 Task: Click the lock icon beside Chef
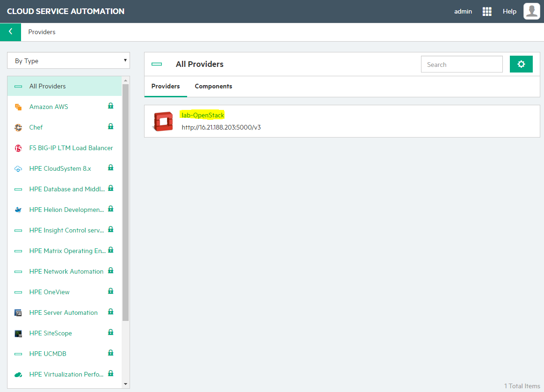pos(111,126)
